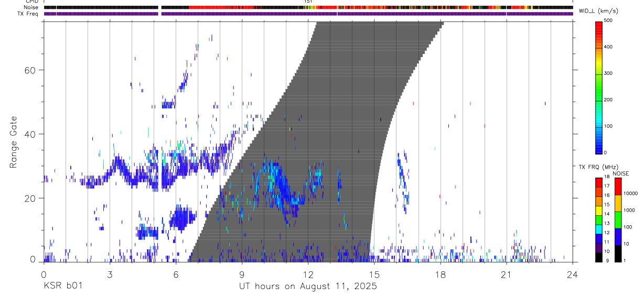Click the 'TX FRQ (MHz)' legend title
Image resolution: width=644 pixels, height=297 pixels.
[598, 168]
